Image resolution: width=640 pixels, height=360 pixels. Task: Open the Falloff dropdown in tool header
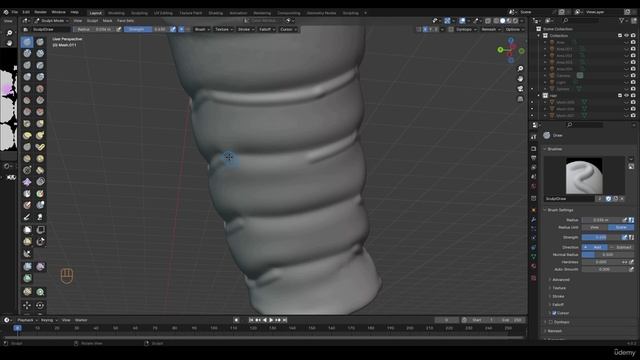tap(267, 29)
